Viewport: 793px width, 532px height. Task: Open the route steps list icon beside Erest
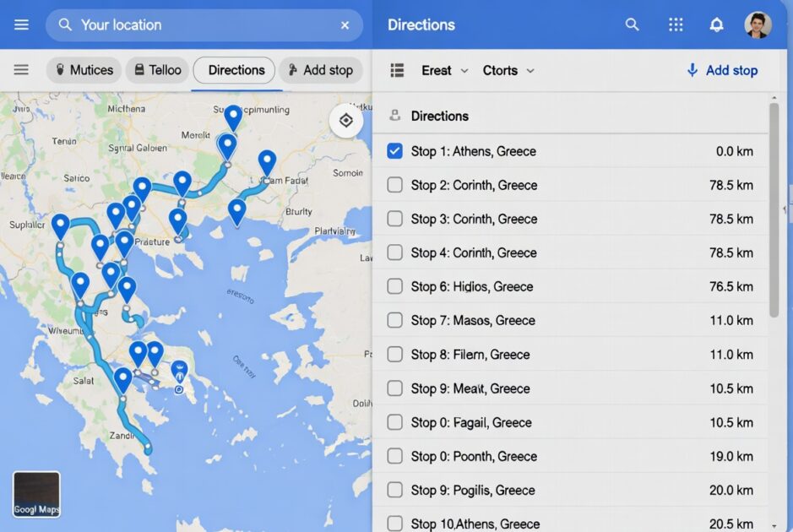[396, 70]
